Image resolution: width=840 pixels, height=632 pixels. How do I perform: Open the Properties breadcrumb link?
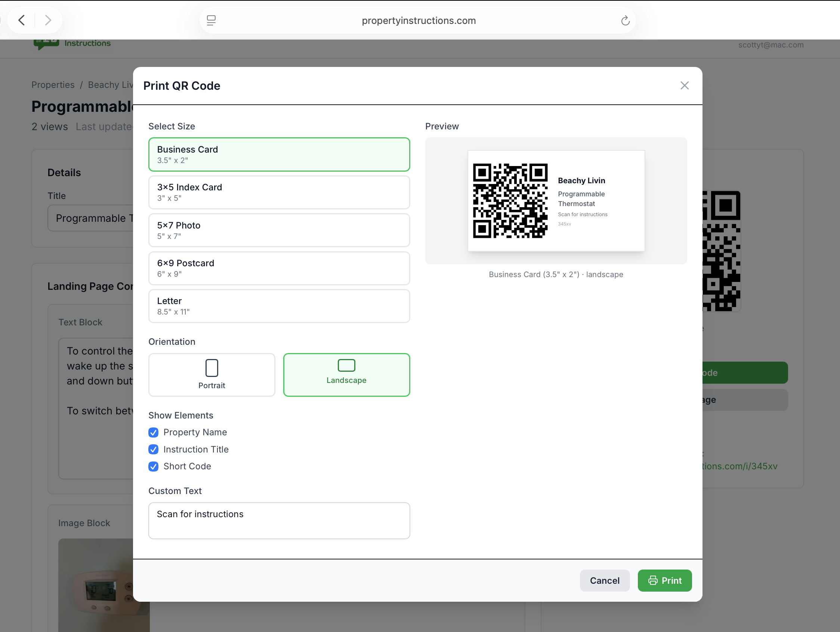coord(53,85)
